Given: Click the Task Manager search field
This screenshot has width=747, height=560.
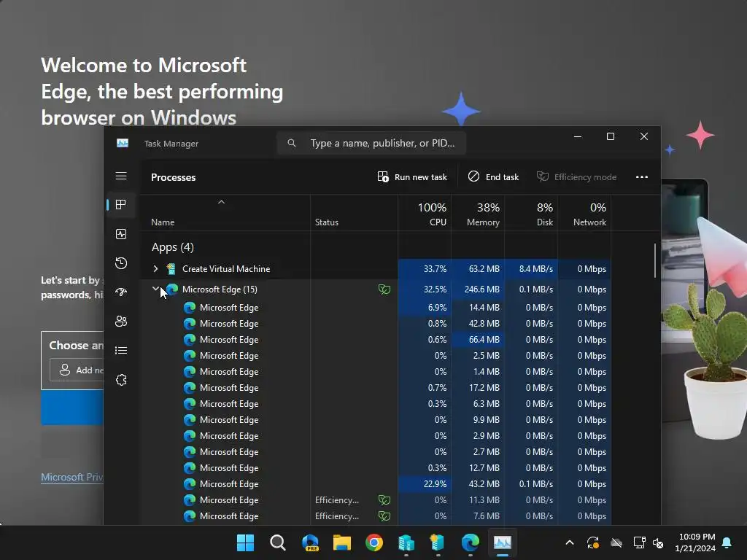Looking at the screenshot, I should 371,143.
